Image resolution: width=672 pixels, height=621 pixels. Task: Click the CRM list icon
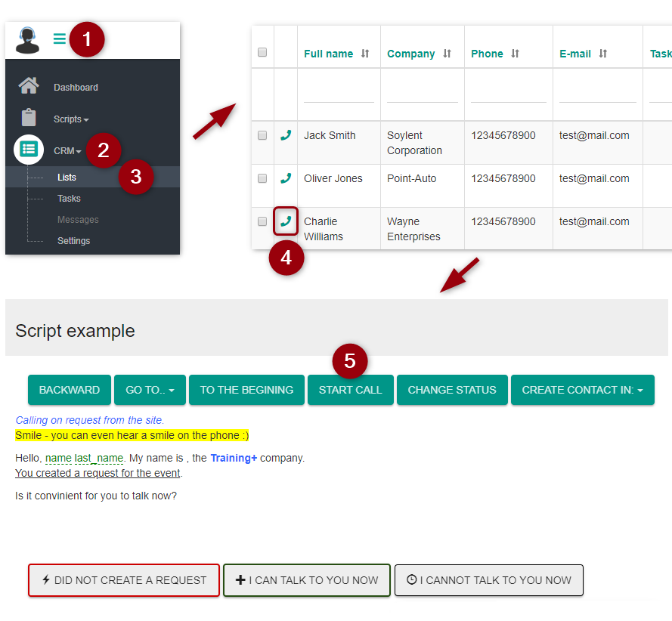(x=29, y=150)
